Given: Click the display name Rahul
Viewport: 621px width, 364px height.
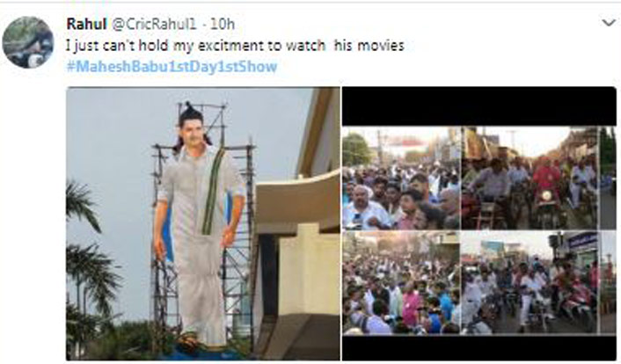Looking at the screenshot, I should [86, 24].
